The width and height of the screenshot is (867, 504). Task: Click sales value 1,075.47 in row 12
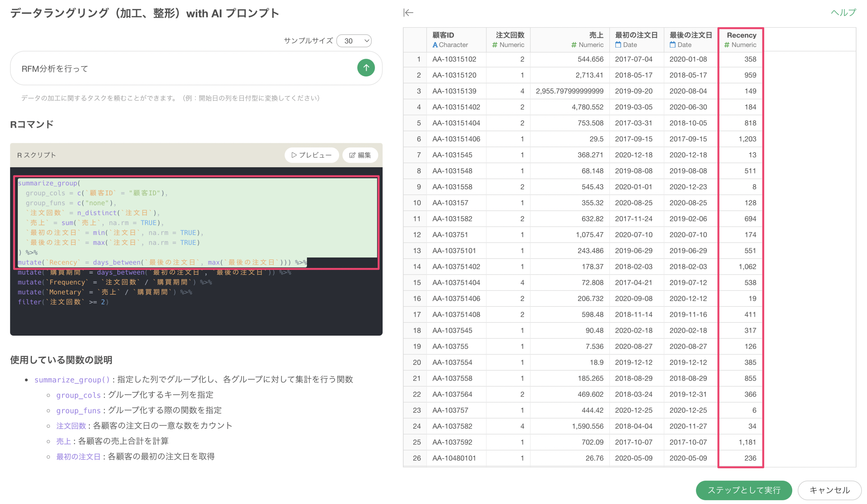coord(589,235)
